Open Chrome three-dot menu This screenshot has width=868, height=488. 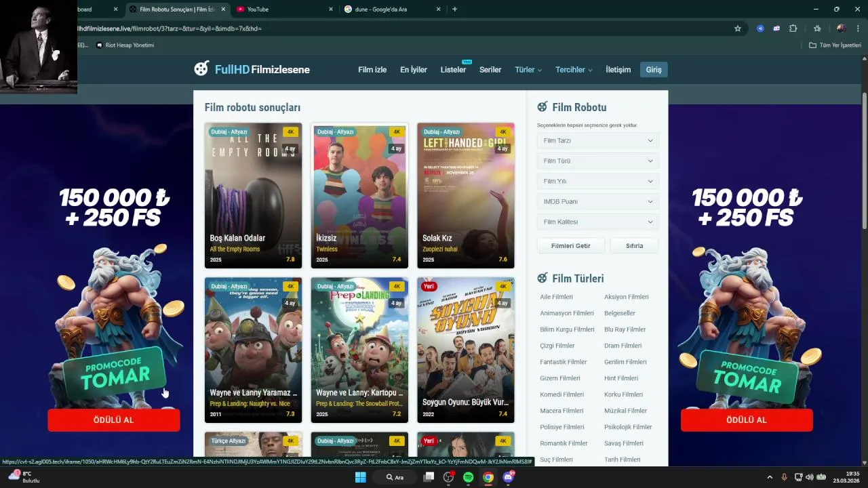858,28
